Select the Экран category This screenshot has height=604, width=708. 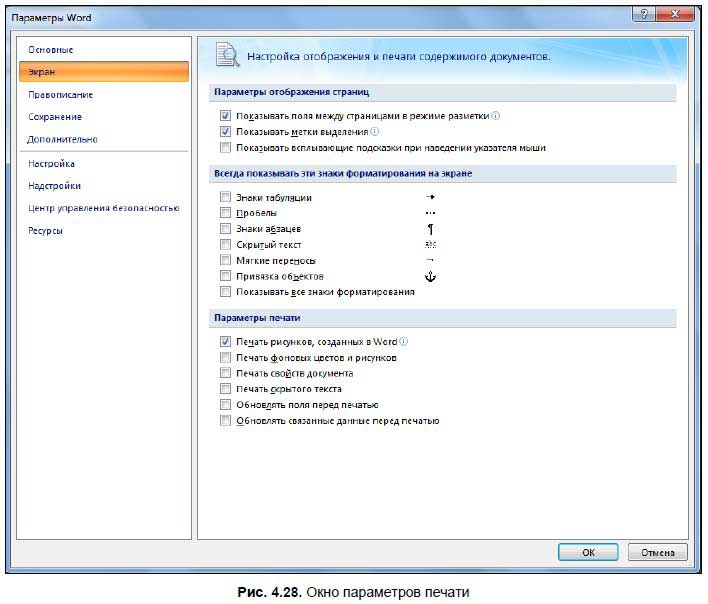click(104, 72)
